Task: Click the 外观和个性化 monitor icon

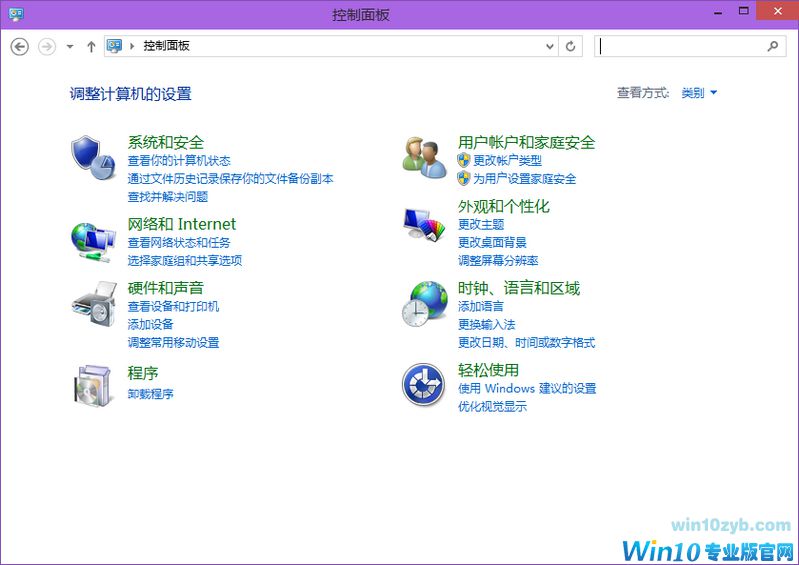Action: pyautogui.click(x=423, y=224)
